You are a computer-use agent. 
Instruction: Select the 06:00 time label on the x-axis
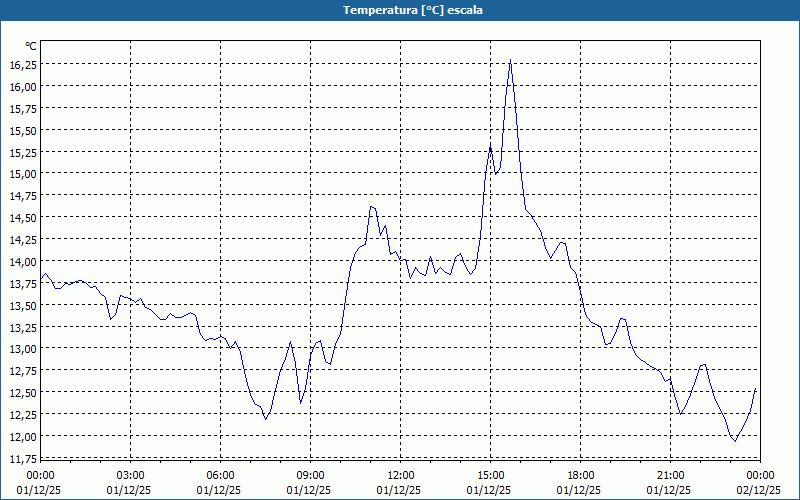click(220, 474)
